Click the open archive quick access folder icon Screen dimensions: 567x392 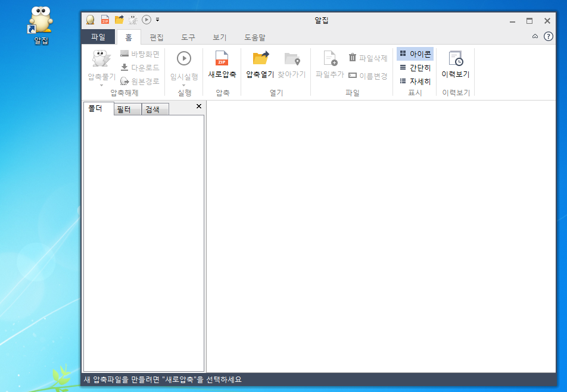(x=119, y=20)
